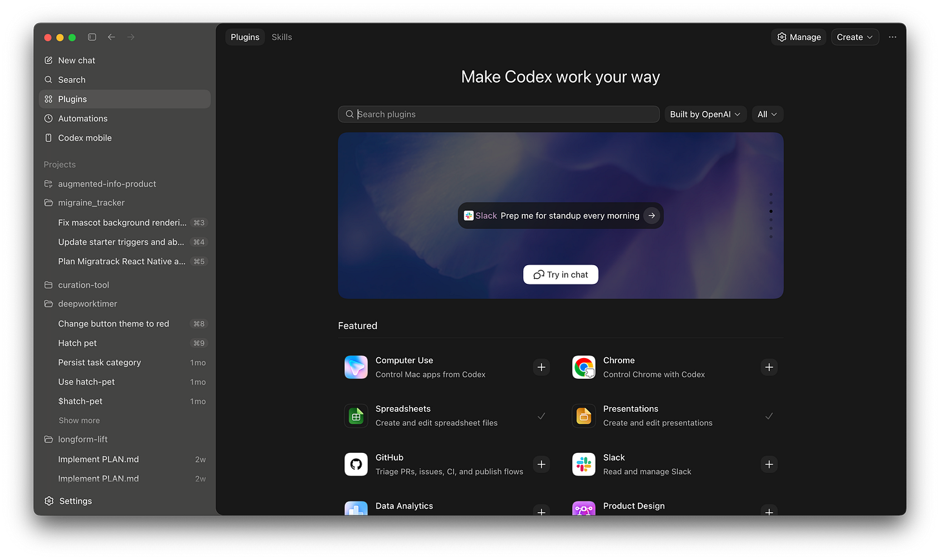Click the Automations clock icon
This screenshot has width=940, height=560.
point(48,119)
